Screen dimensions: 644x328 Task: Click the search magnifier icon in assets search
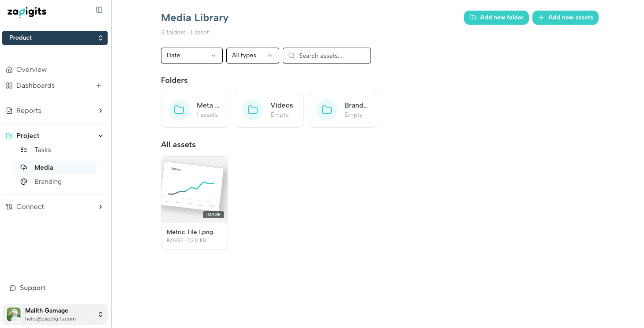(292, 55)
